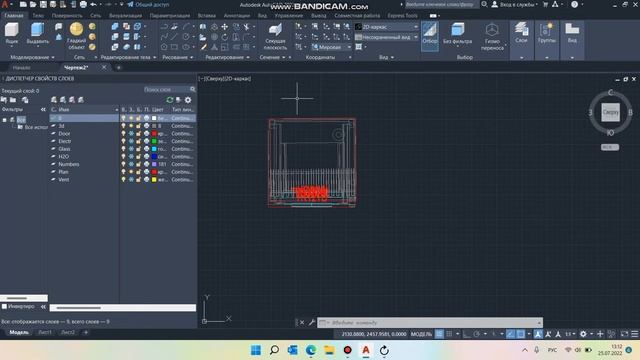Click the wrench icon beside the command line
This screenshot has width=640, height=360.
pyautogui.click(x=311, y=322)
